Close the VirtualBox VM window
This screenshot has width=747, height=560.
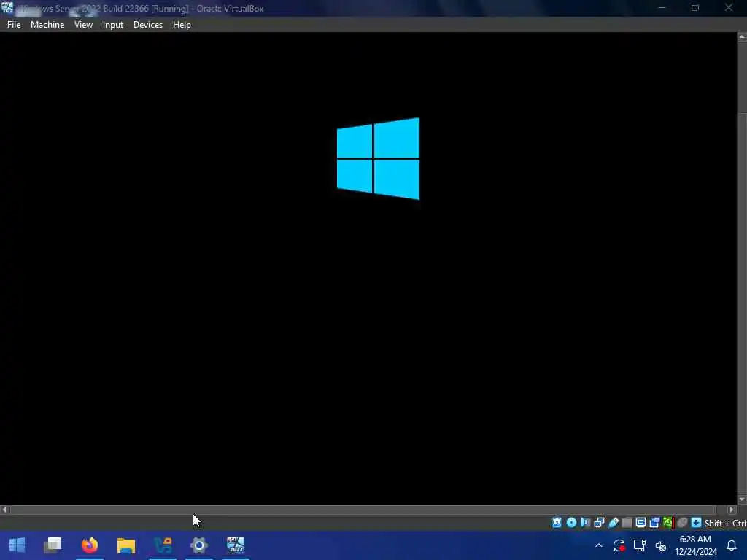tap(729, 7)
